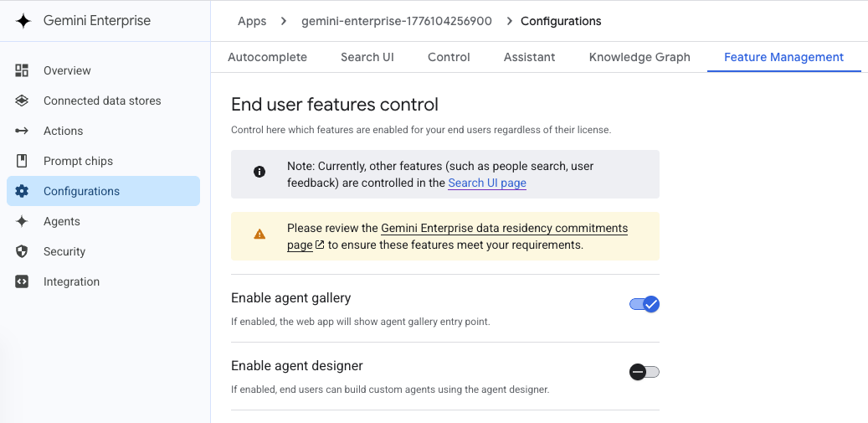Click the external link icon after 'page'

pyautogui.click(x=320, y=245)
